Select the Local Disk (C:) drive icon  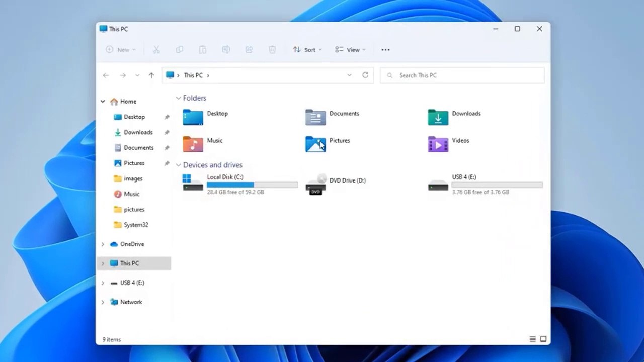(x=193, y=183)
